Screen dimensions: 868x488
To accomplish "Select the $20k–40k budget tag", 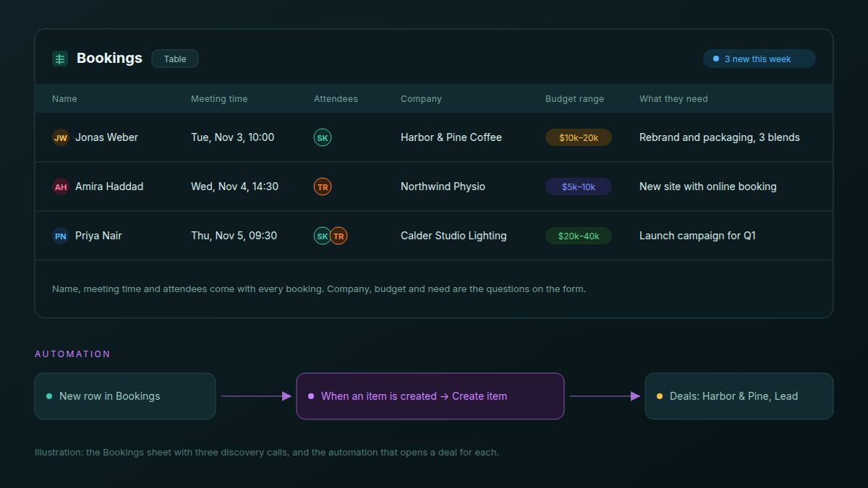I will (579, 236).
